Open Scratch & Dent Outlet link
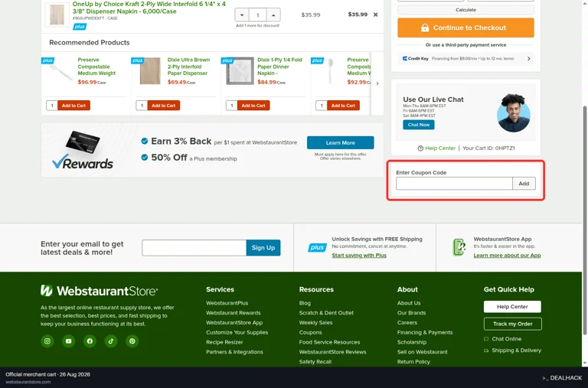 coord(326,313)
